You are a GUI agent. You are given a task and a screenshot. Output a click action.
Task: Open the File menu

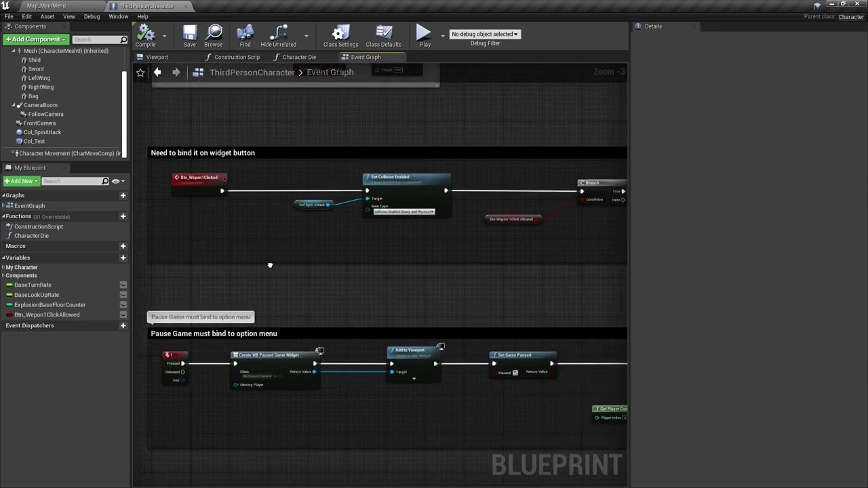pyautogui.click(x=9, y=16)
